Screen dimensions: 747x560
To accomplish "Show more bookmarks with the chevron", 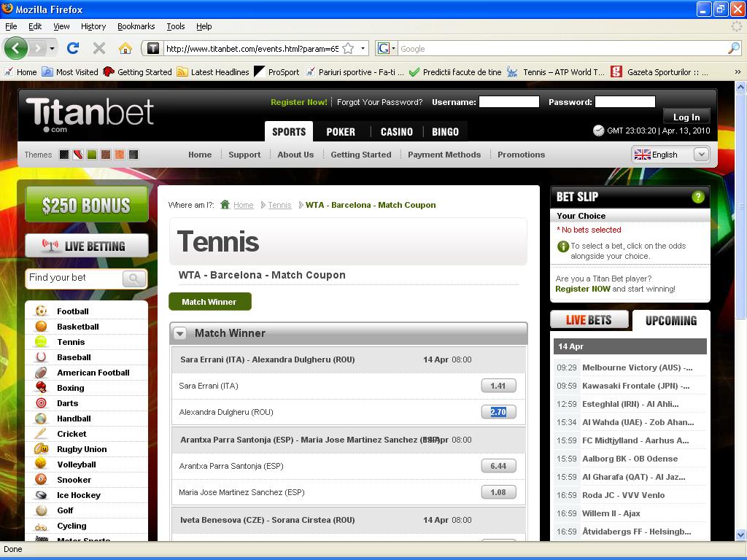I will [x=738, y=72].
